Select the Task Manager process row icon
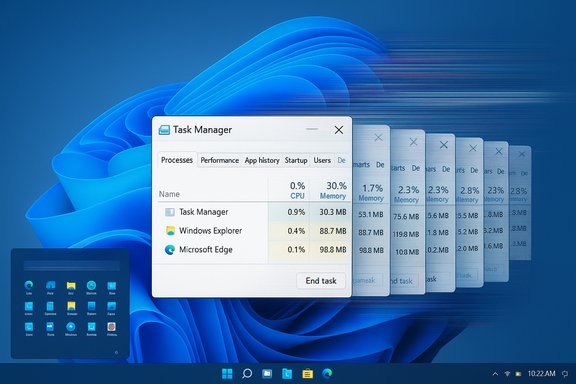The height and width of the screenshot is (384, 576). [170, 212]
